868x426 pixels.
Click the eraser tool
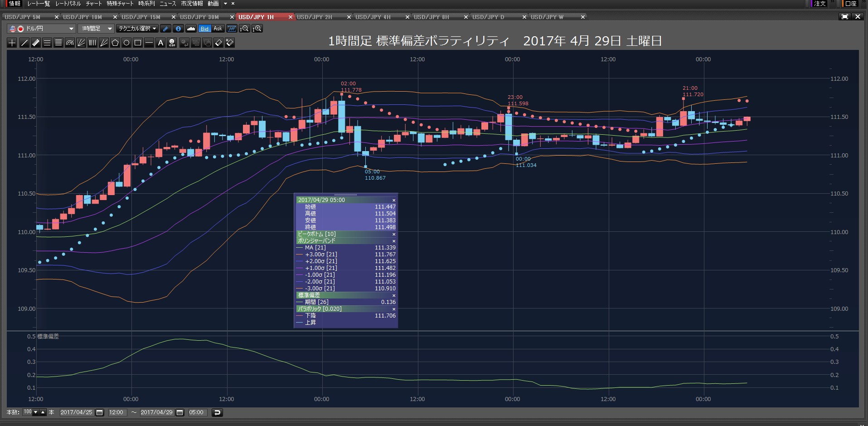pyautogui.click(x=218, y=43)
